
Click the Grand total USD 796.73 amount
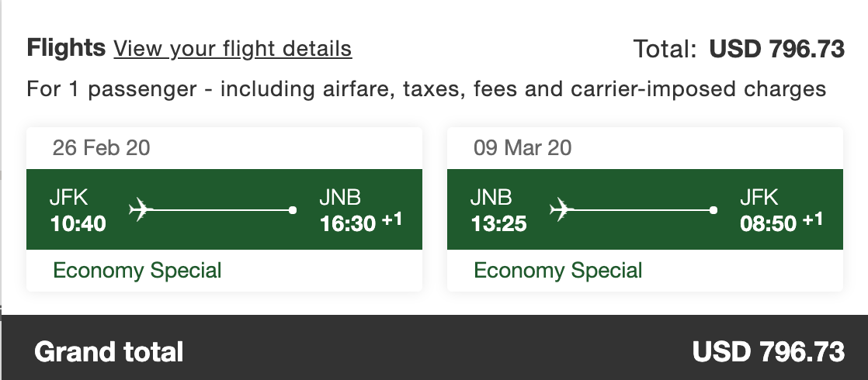tap(768, 352)
